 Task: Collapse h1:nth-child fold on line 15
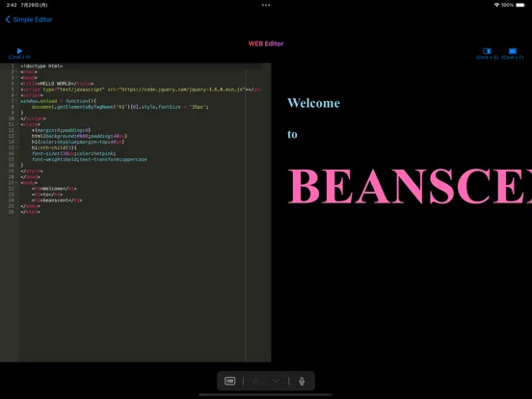16,147
